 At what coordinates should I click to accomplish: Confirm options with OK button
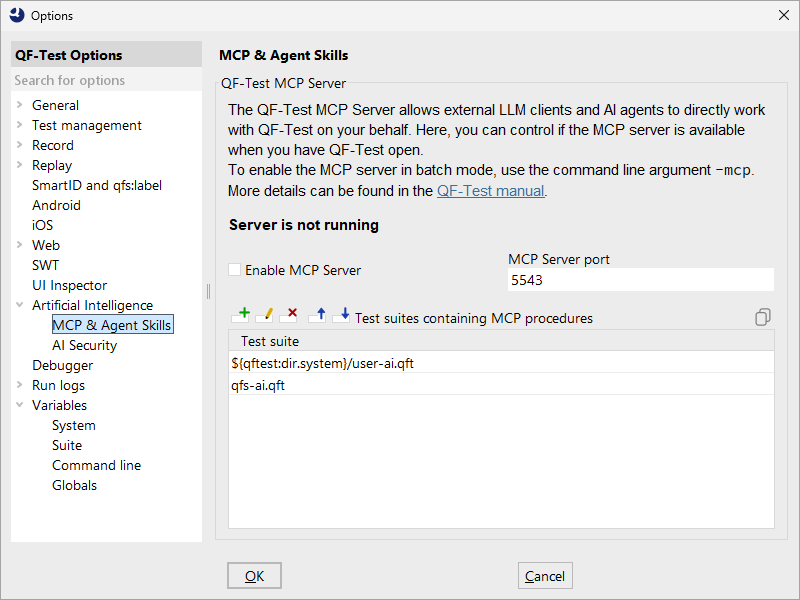(254, 576)
